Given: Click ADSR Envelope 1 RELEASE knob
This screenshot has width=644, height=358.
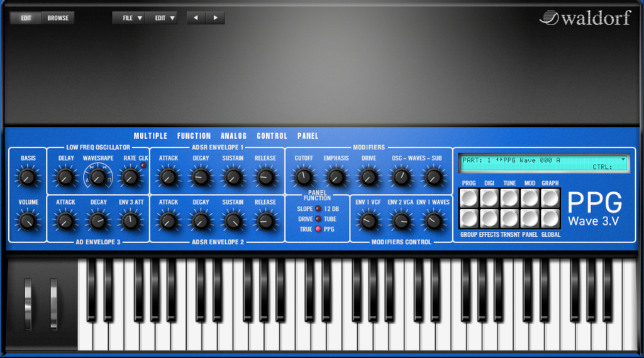Looking at the screenshot, I should 265,178.
